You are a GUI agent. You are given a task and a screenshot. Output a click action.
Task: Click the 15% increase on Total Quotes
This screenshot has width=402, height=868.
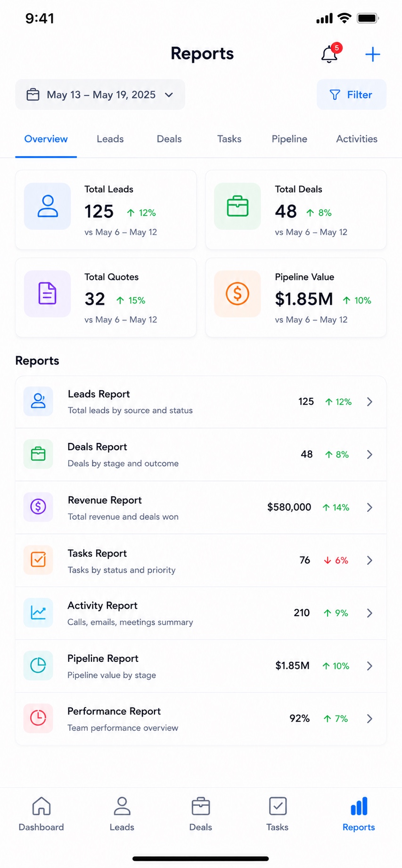point(131,300)
